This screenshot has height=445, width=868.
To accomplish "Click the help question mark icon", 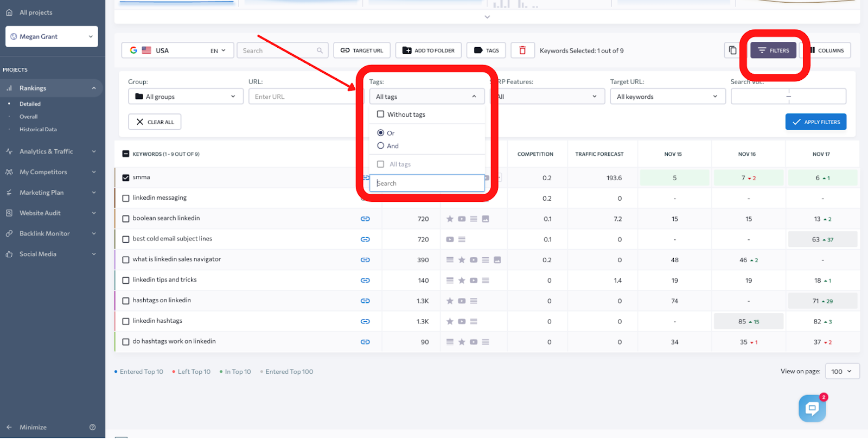I will [92, 428].
